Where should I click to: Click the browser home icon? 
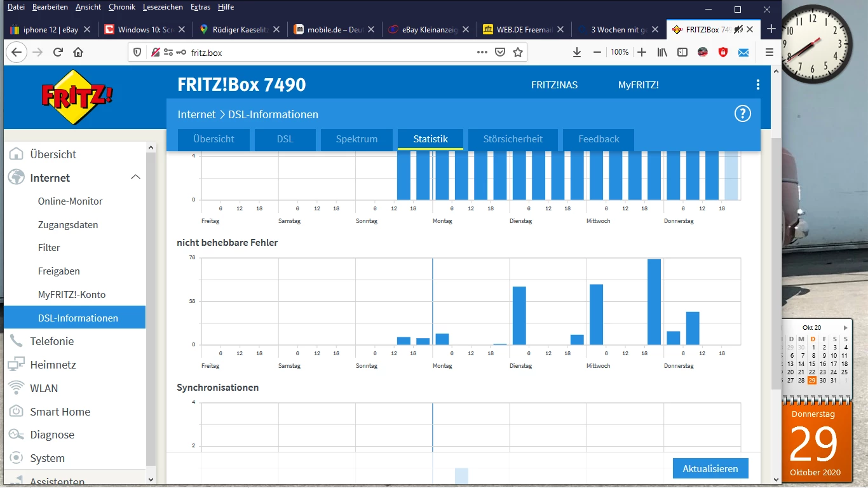pyautogui.click(x=78, y=53)
